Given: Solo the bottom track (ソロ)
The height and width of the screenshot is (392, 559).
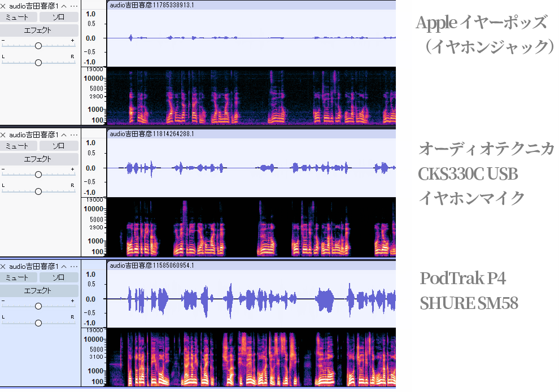Looking at the screenshot, I should click(59, 277).
